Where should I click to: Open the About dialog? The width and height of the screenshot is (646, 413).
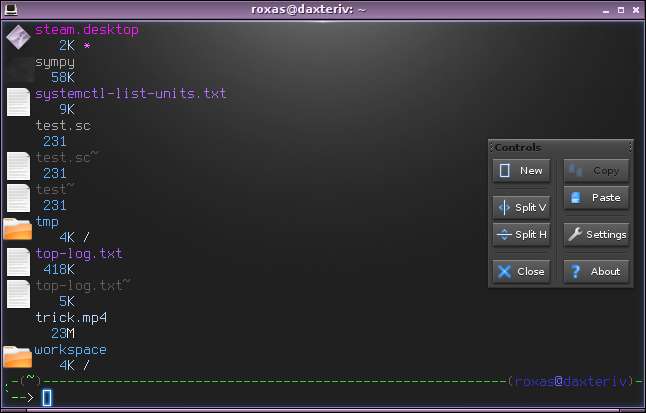click(x=596, y=271)
